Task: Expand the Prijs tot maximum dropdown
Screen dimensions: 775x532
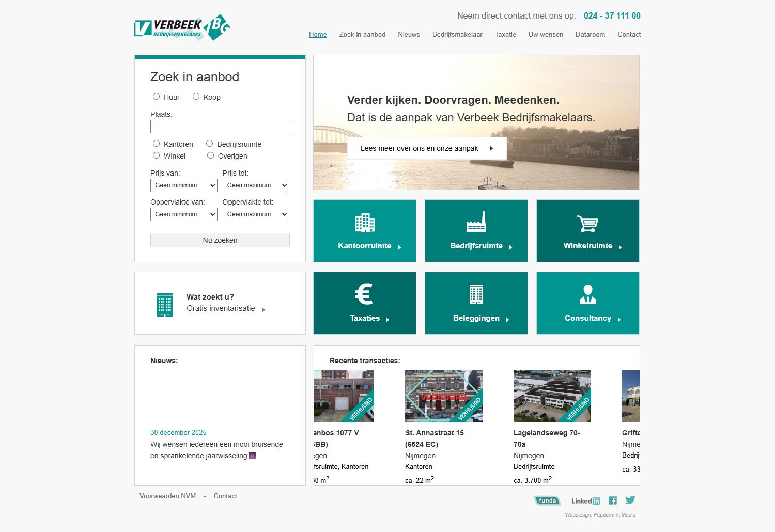Action: point(256,185)
